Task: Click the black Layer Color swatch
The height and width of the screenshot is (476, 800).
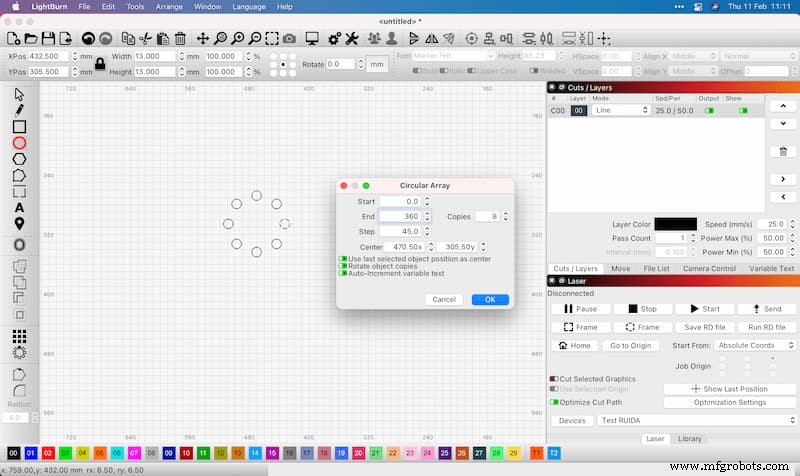Action: pyautogui.click(x=676, y=224)
